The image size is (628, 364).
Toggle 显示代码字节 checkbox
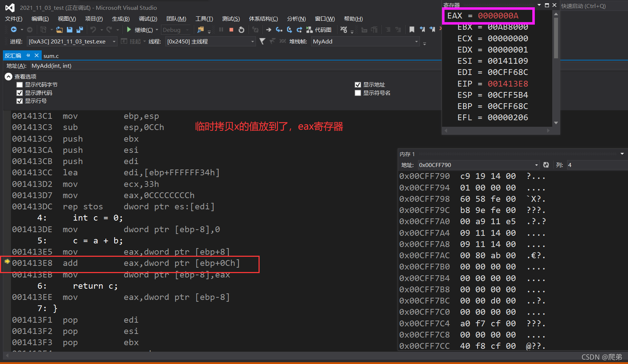coord(20,85)
